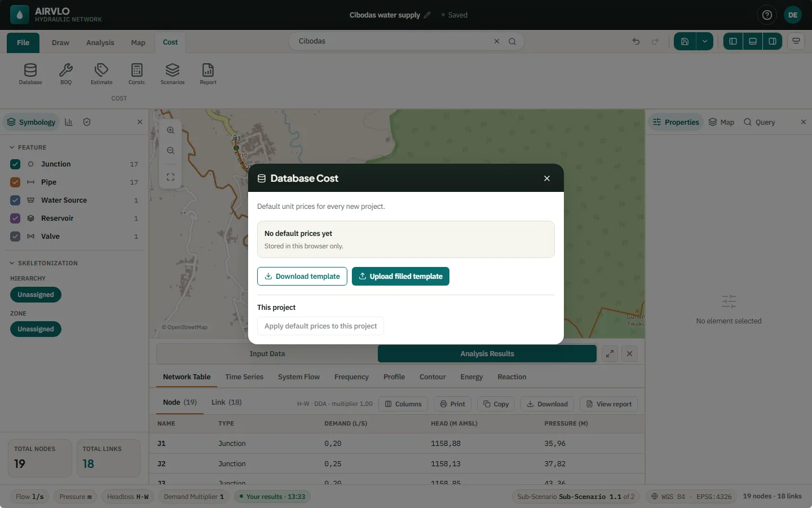812x508 pixels.
Task: Open the BOQ wrench tool
Action: tap(66, 74)
